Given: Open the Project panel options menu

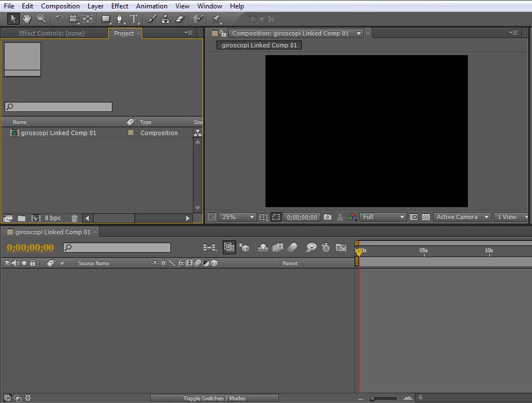Looking at the screenshot, I should click(x=188, y=33).
